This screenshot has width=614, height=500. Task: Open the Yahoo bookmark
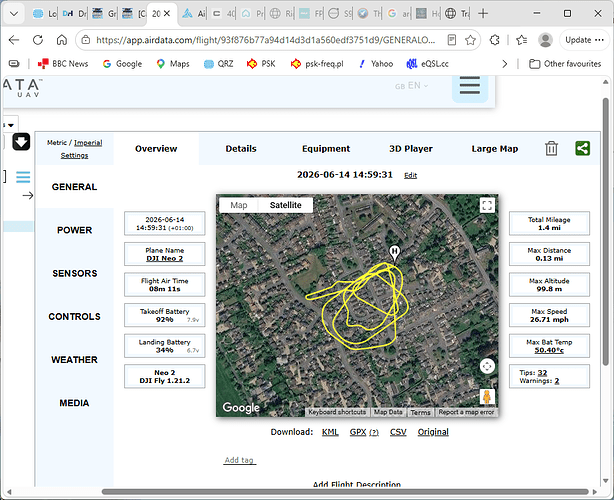tap(376, 64)
